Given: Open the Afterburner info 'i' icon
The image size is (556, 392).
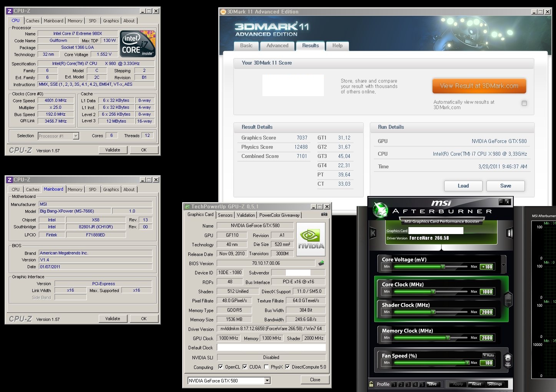Looking at the screenshot, I should (510, 233).
